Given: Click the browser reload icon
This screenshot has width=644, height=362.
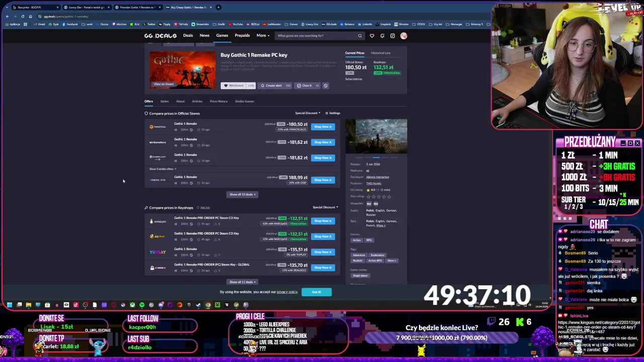Looking at the screenshot, I should point(23,17).
